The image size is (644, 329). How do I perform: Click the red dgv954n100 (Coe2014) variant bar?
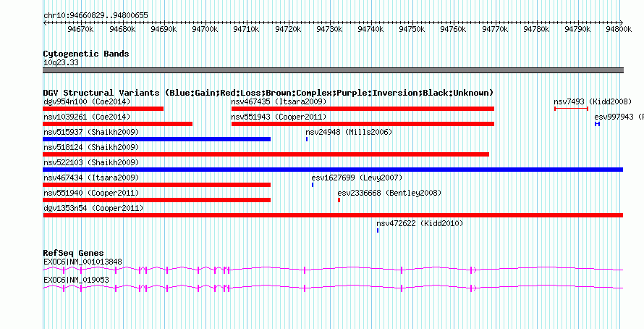[103, 109]
